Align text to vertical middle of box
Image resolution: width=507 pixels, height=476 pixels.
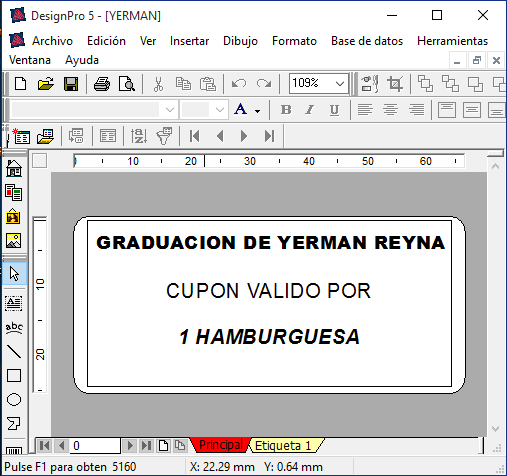click(472, 110)
